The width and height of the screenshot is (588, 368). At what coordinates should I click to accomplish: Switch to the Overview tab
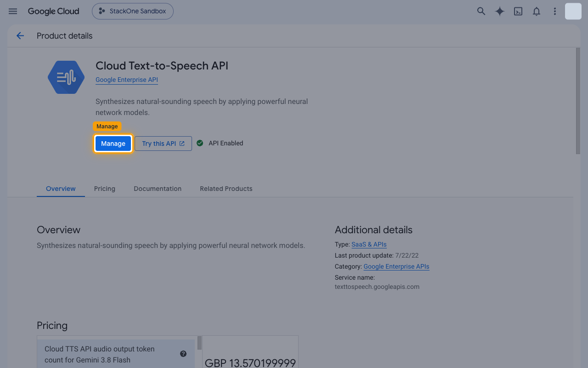tap(61, 189)
